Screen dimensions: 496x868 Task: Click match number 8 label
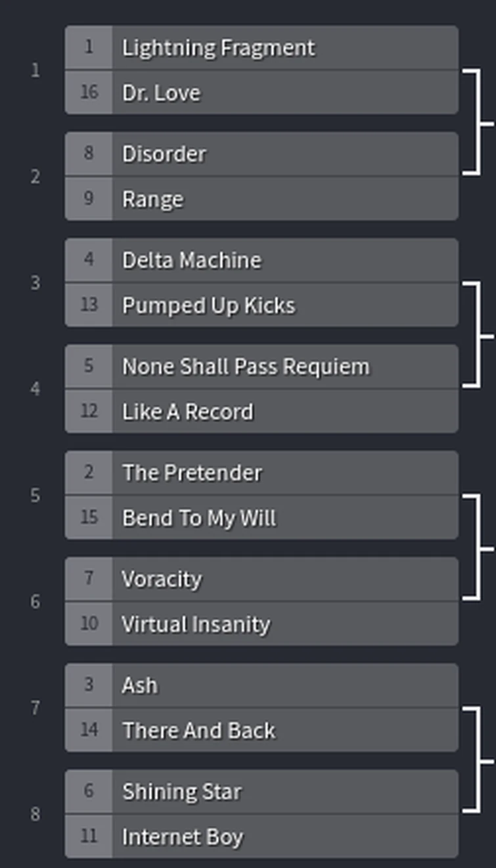[x=35, y=814]
